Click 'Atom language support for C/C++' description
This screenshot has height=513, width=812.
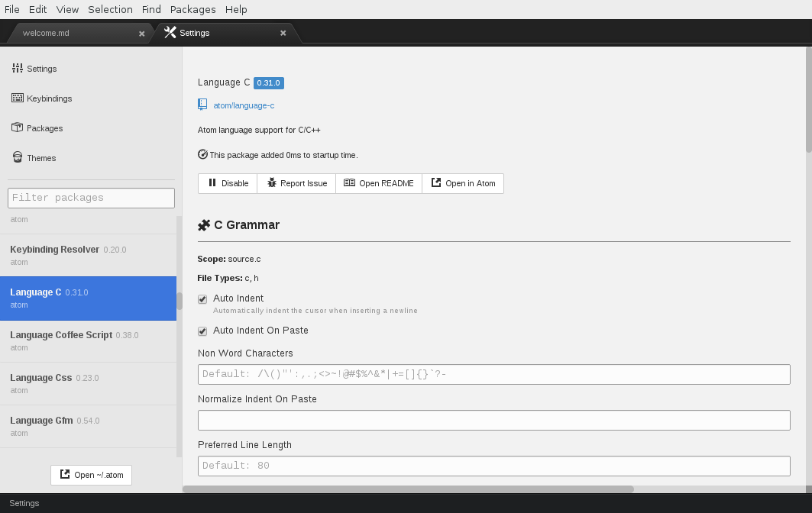point(259,130)
